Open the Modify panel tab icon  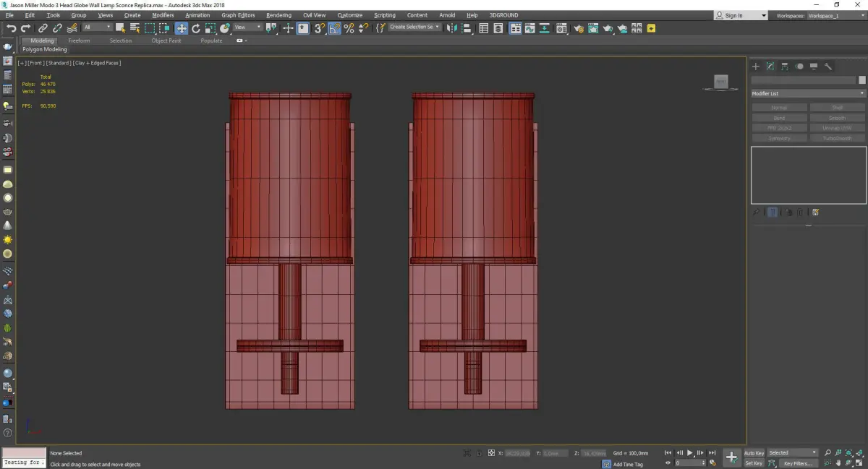coord(770,66)
